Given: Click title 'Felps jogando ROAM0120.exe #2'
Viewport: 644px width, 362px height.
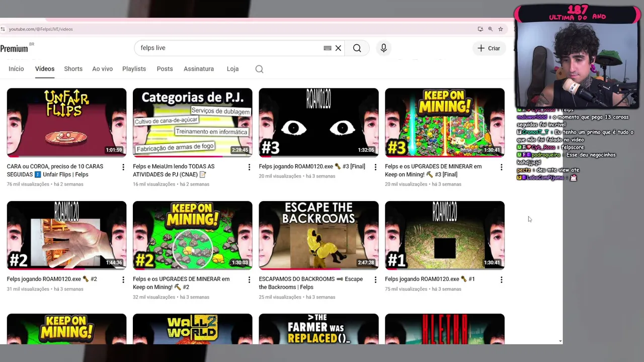Looking at the screenshot, I should click(52, 279).
